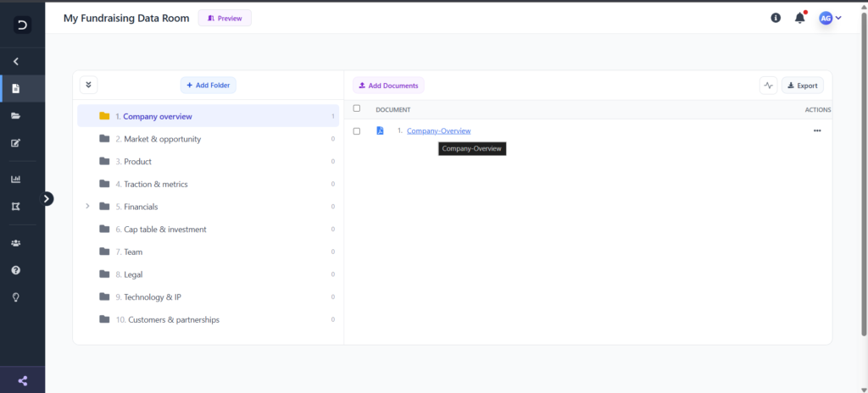Viewport: 868px width, 393px height.
Task: Open the help question mark icon in the sidebar
Action: [x=15, y=270]
